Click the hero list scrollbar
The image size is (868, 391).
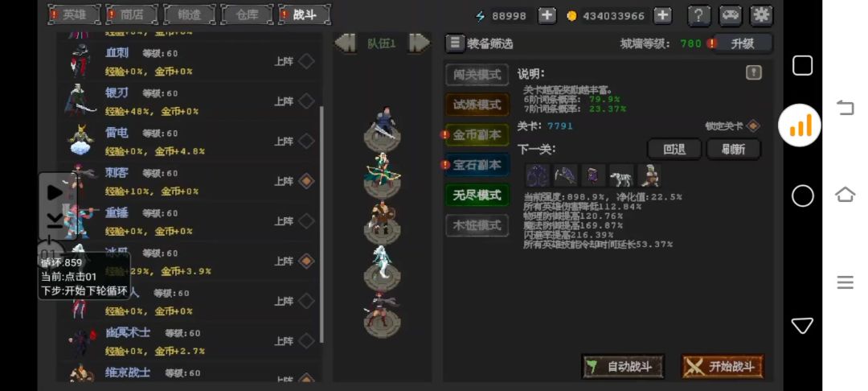coord(321,224)
